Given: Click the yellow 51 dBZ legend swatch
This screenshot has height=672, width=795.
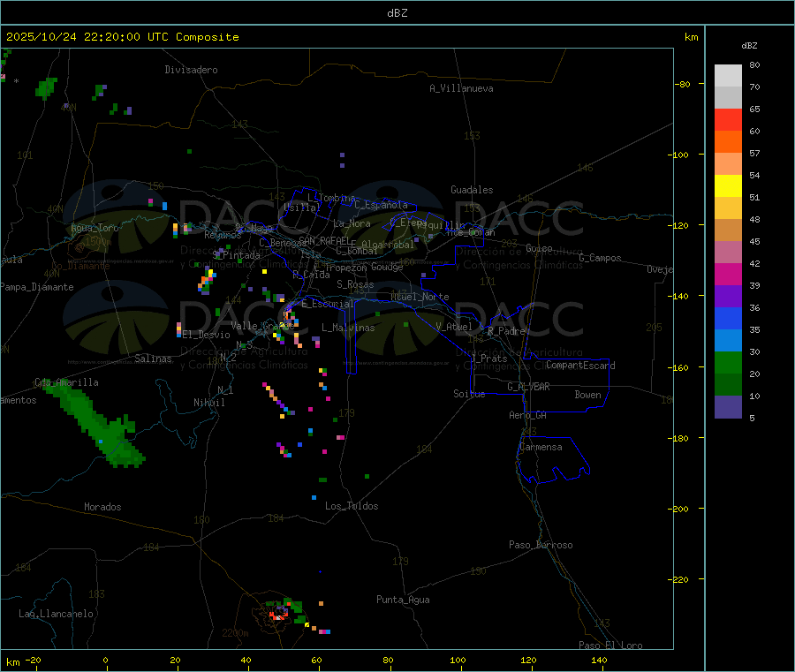Looking at the screenshot, I should click(x=728, y=186).
